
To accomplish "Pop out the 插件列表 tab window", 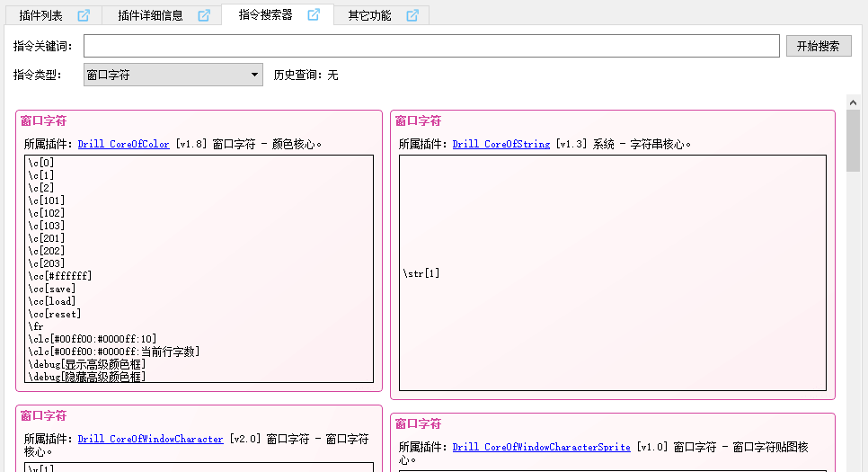I will tap(84, 15).
